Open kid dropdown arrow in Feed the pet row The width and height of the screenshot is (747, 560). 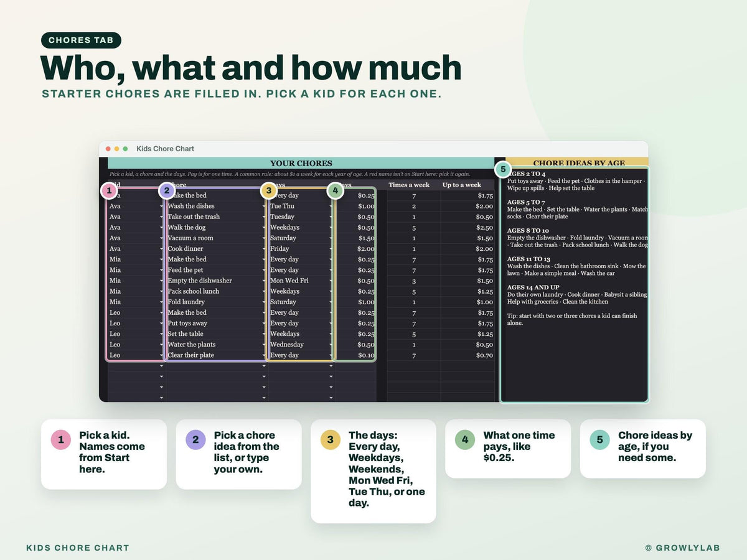161,271
